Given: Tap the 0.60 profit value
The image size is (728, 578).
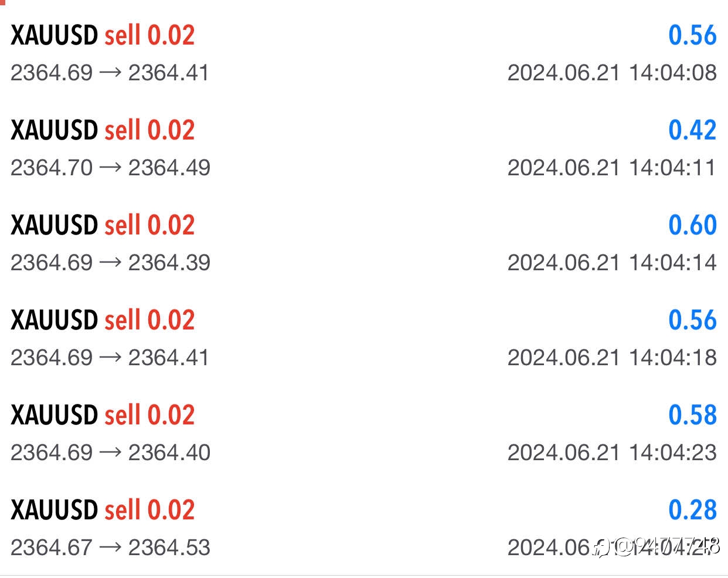Looking at the screenshot, I should pyautogui.click(x=692, y=225).
